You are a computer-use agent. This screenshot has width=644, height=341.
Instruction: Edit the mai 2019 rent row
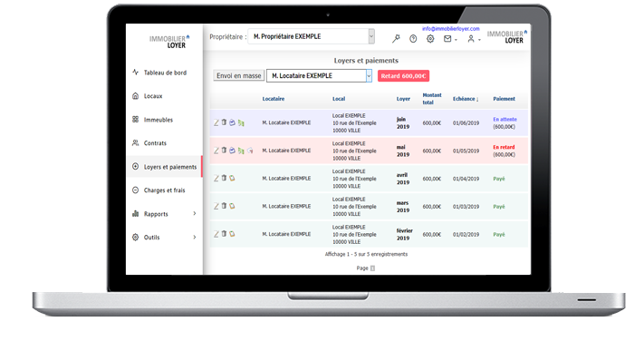pos(216,151)
